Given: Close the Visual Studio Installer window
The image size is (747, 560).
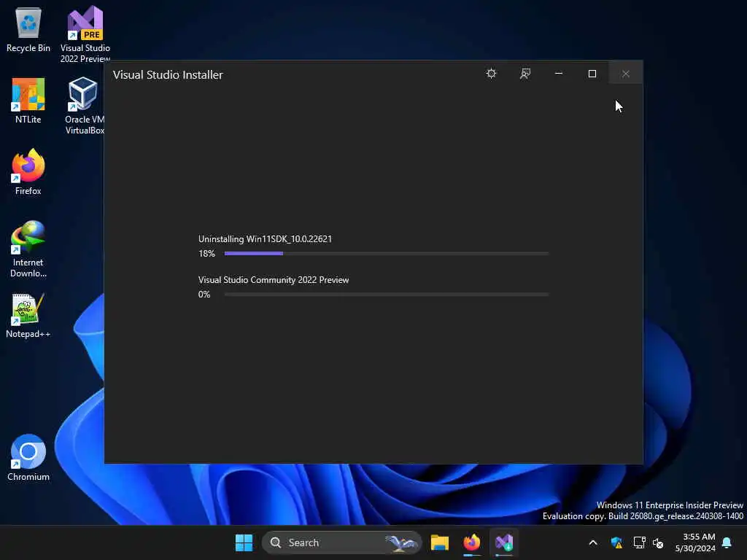Looking at the screenshot, I should click(625, 74).
